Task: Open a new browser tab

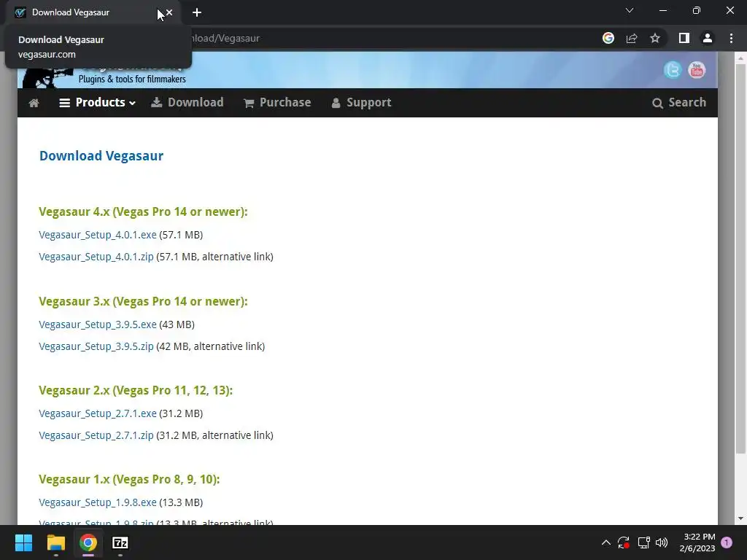Action: click(197, 12)
